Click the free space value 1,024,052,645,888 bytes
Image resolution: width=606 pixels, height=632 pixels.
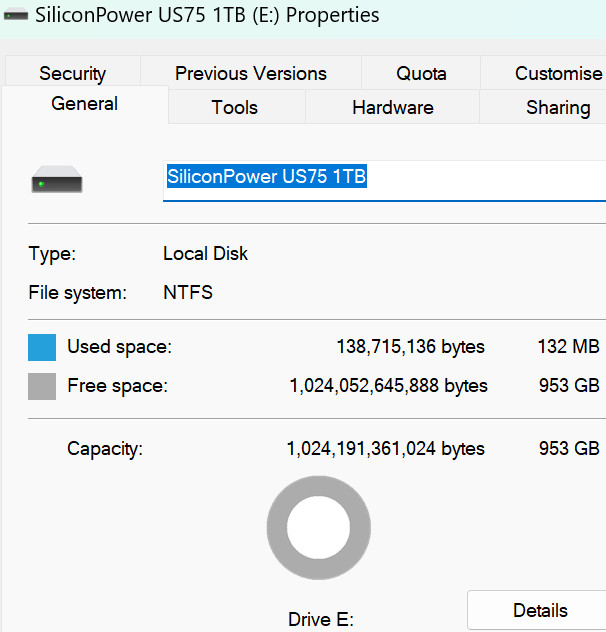[388, 386]
